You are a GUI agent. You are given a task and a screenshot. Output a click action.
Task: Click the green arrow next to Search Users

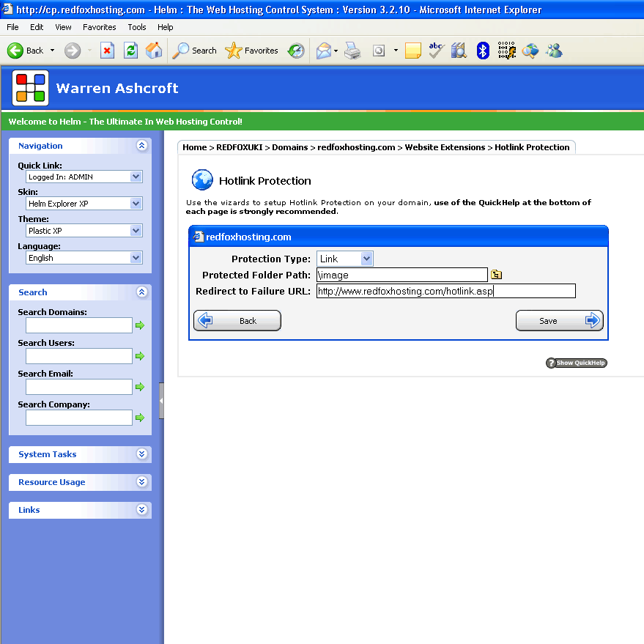(140, 356)
